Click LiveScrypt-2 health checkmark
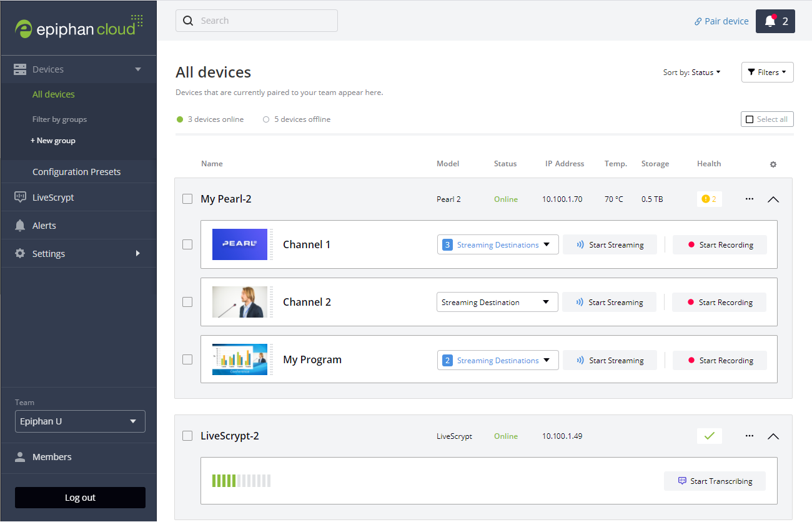The image size is (812, 522). coord(710,436)
